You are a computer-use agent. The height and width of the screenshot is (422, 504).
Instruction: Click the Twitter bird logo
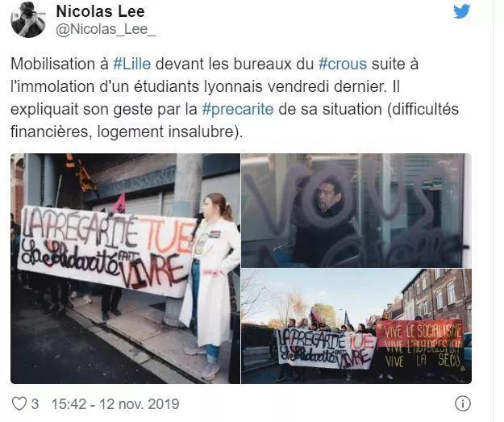pyautogui.click(x=461, y=11)
